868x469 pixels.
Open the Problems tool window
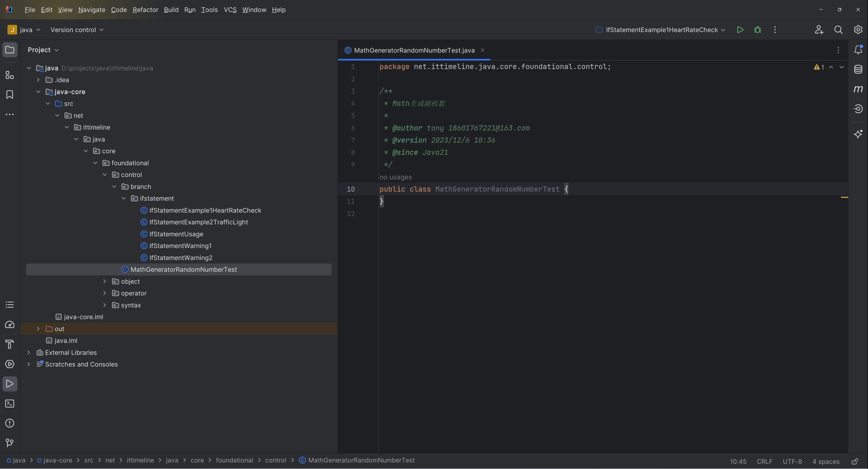tap(10, 423)
